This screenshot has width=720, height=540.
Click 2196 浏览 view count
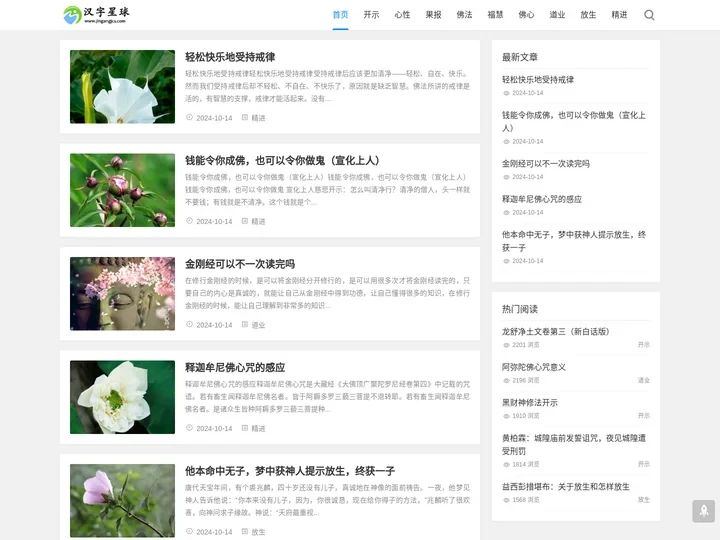(x=526, y=380)
